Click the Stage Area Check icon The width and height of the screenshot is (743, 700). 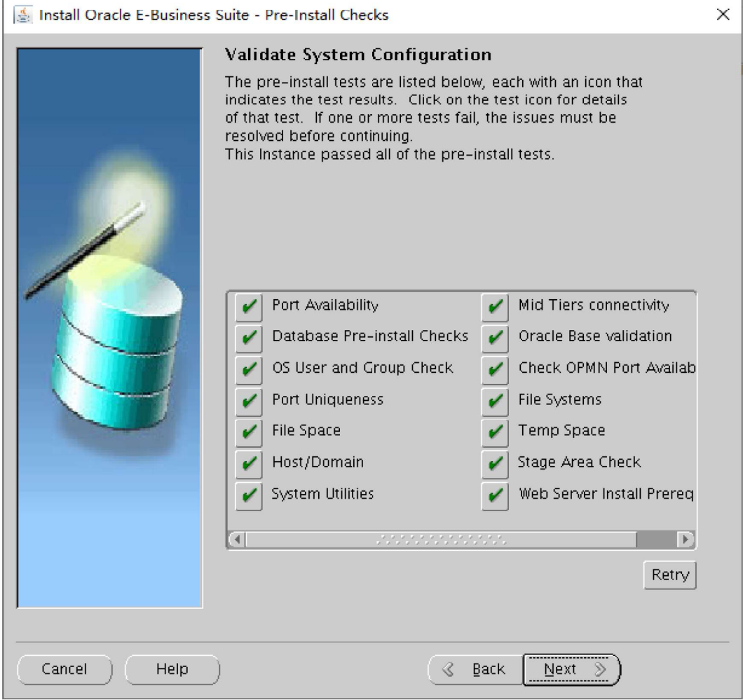click(x=495, y=464)
